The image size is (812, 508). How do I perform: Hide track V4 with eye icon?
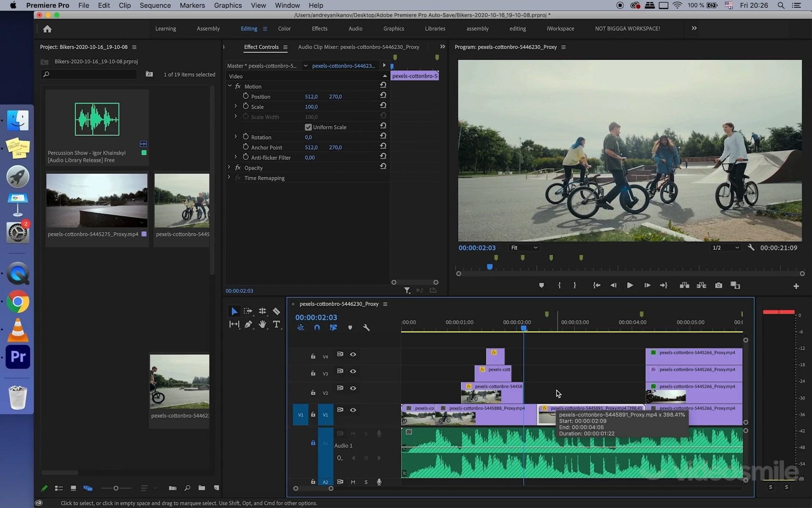(x=353, y=354)
